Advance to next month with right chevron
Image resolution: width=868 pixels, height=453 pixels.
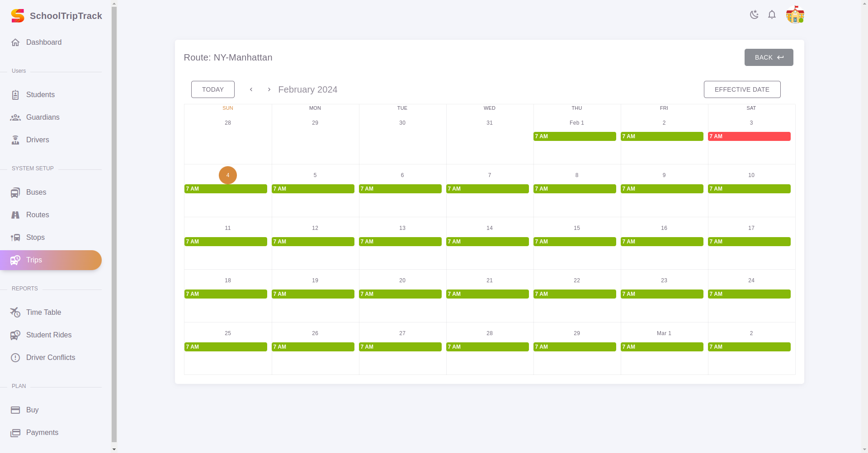tap(269, 89)
